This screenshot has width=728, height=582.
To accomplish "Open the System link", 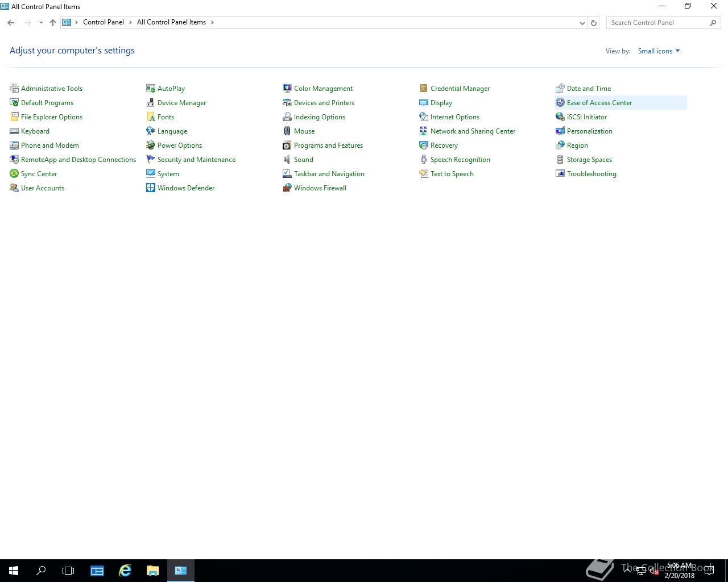I will coord(168,173).
